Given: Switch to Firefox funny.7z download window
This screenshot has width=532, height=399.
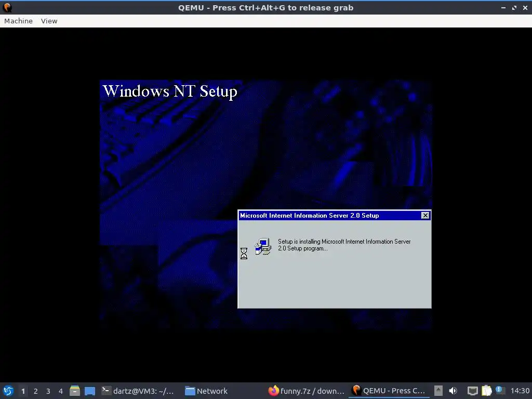Looking at the screenshot, I should (307, 391).
